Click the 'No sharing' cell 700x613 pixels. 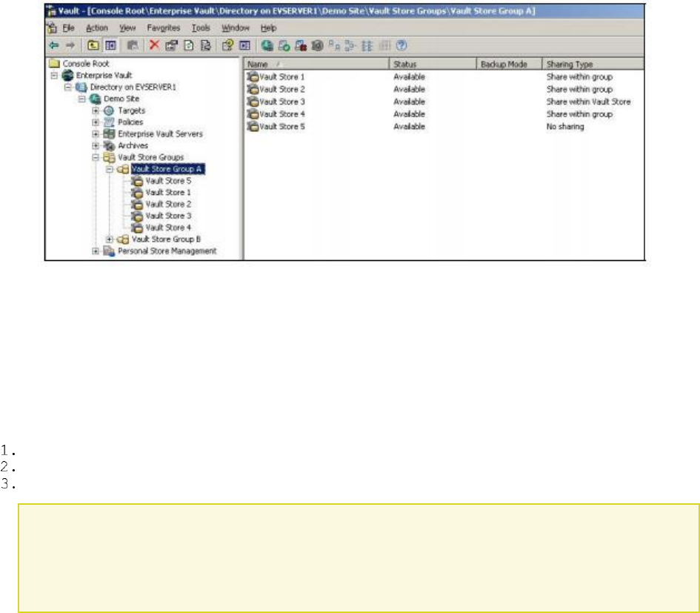click(565, 127)
